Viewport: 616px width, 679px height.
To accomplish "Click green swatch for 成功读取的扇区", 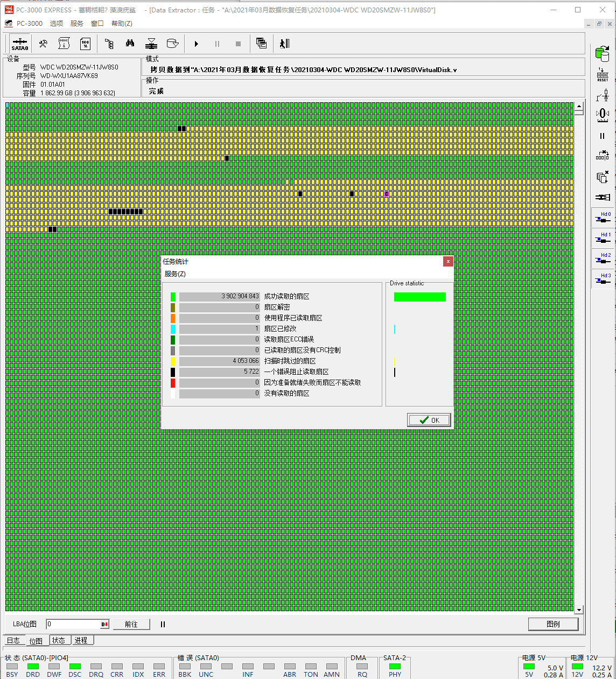I will 173,297.
